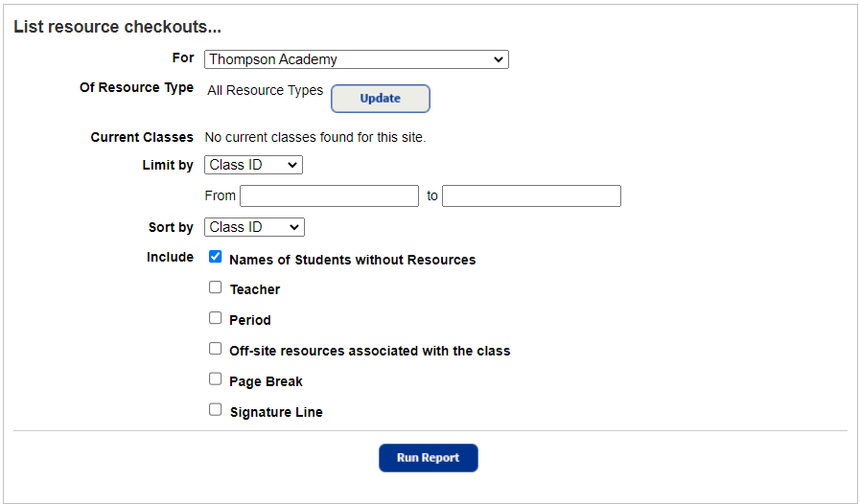Check Off-site resources associated with the class
Viewport: 860px width, 504px height.
216,349
